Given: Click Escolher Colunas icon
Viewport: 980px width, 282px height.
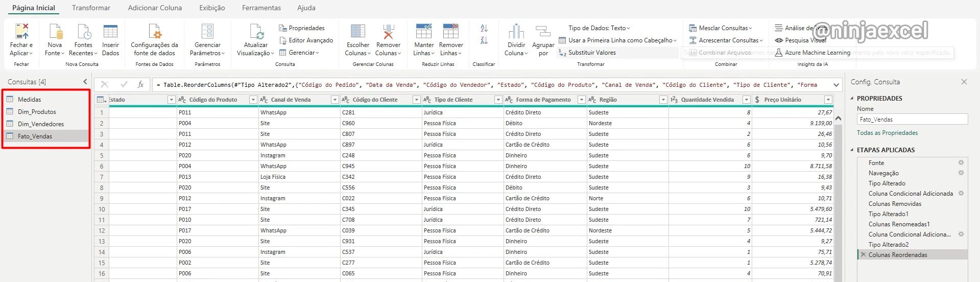Looking at the screenshot, I should (358, 32).
